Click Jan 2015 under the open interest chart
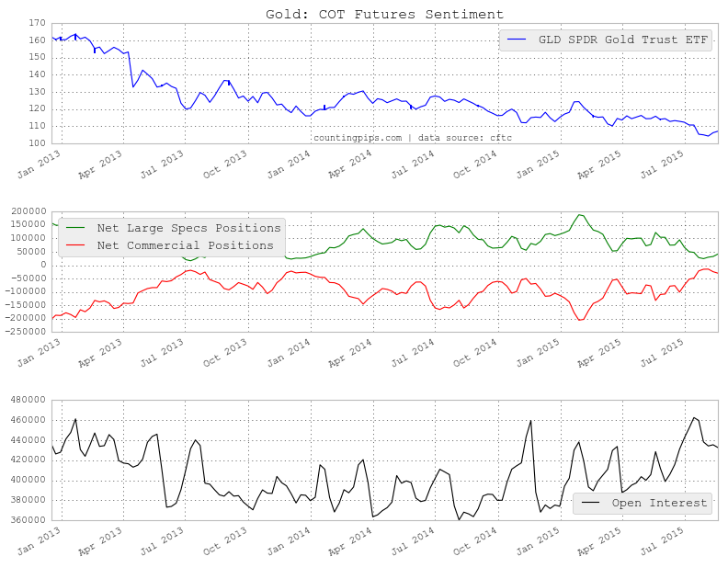728x579 pixels. [538, 541]
